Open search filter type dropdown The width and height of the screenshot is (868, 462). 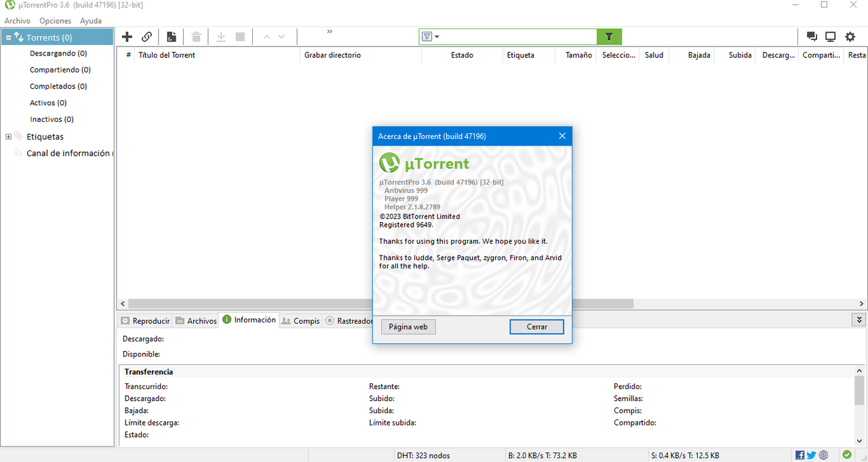point(431,37)
